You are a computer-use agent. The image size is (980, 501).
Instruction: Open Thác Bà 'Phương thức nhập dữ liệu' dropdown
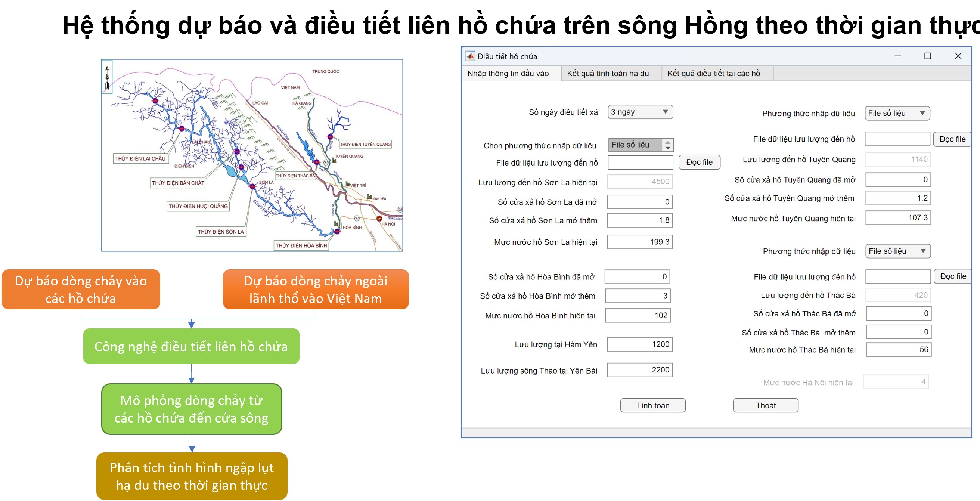click(898, 251)
